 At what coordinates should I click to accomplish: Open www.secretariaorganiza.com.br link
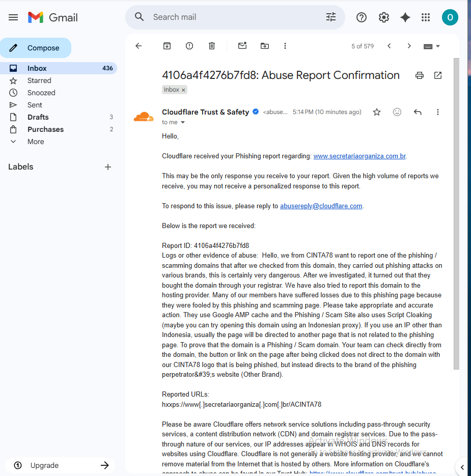tap(359, 156)
